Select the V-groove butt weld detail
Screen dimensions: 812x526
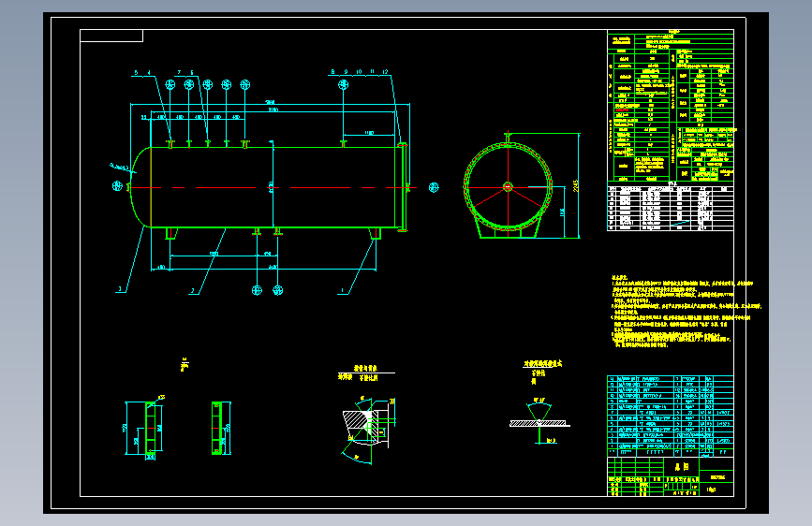pyautogui.click(x=539, y=423)
